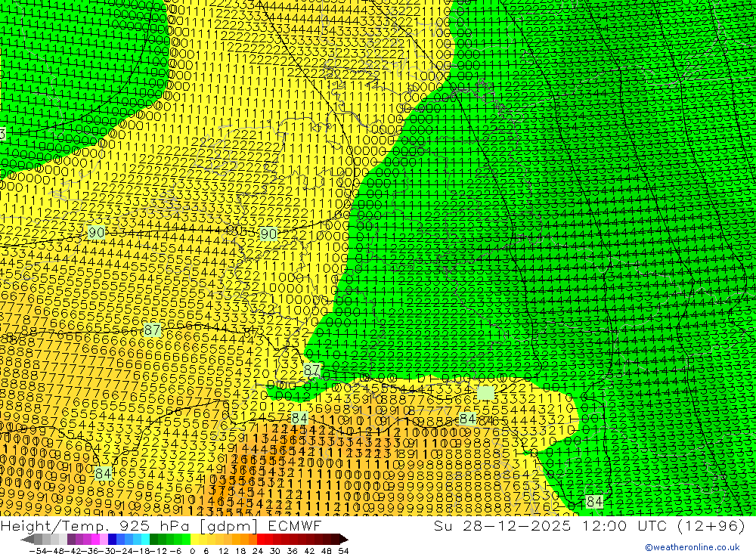Viewport: 756px width, 554px height.
Task: Pick the bright red legend swatch above 24
Action: pyautogui.click(x=261, y=539)
